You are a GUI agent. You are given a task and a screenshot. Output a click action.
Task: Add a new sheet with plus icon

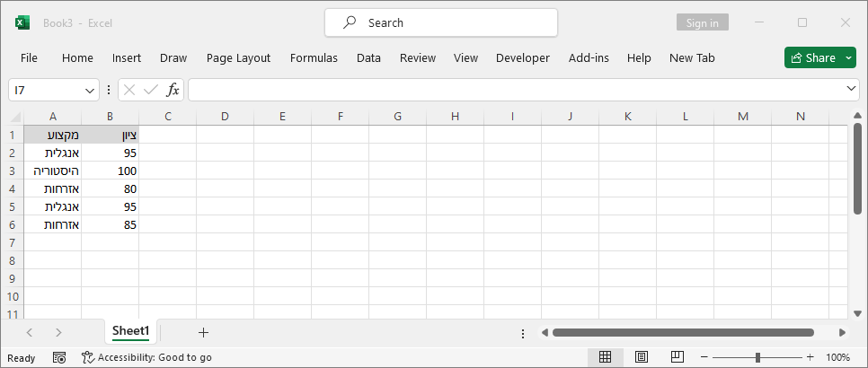(x=203, y=332)
